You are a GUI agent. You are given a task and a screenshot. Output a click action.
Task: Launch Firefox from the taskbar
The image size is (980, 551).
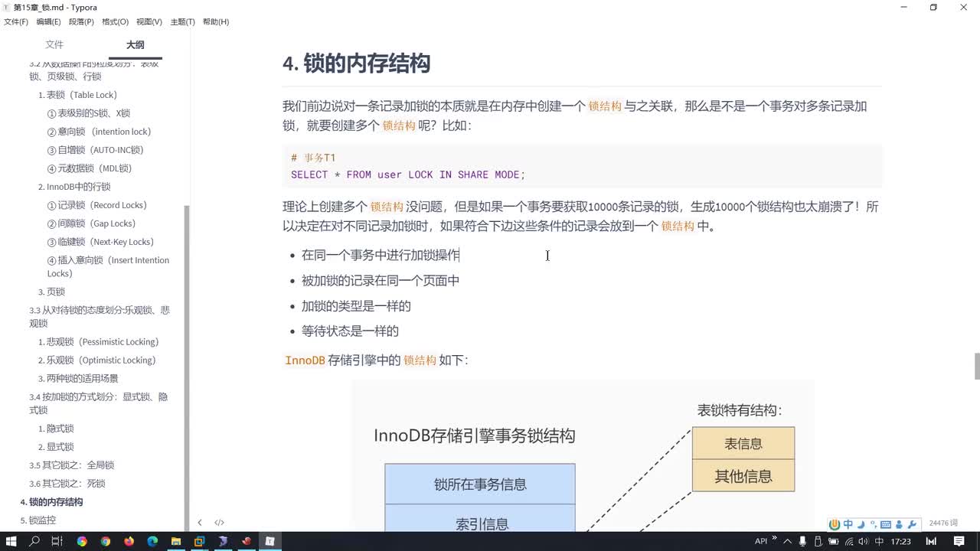point(129,541)
